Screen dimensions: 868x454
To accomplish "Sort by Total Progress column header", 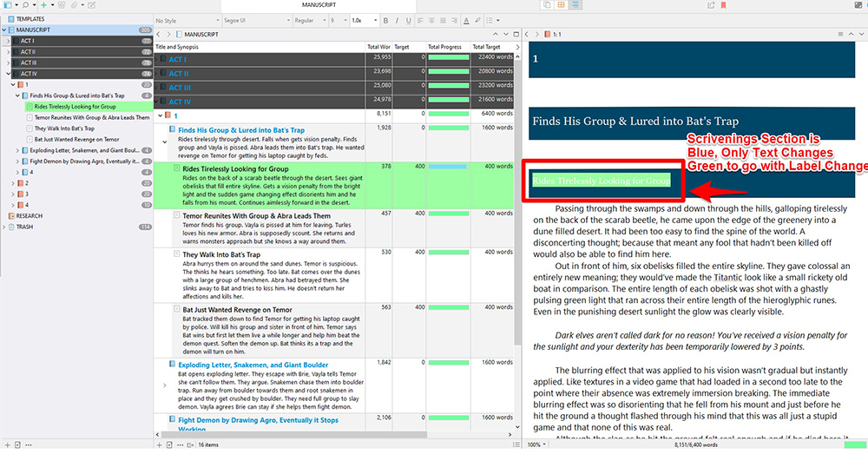I will point(448,47).
